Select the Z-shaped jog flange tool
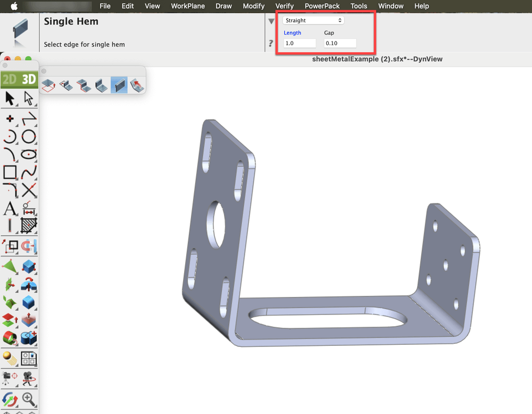The width and height of the screenshot is (532, 414). click(x=83, y=85)
